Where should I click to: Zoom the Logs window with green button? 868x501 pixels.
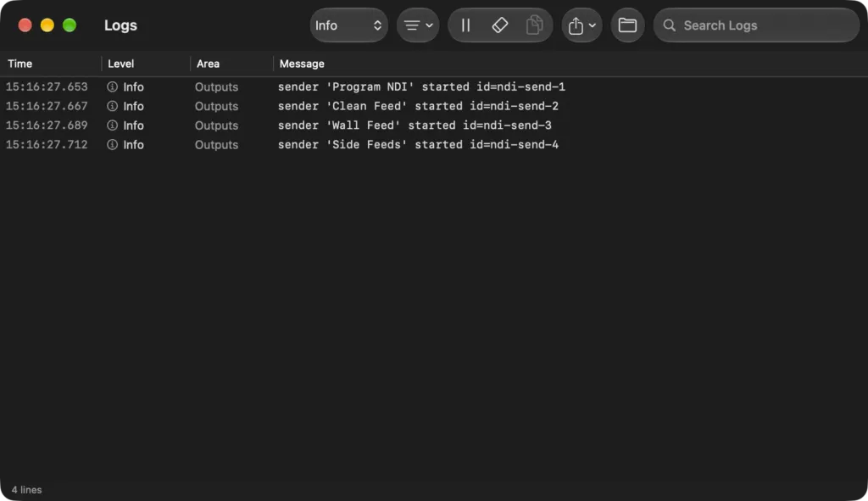click(70, 25)
